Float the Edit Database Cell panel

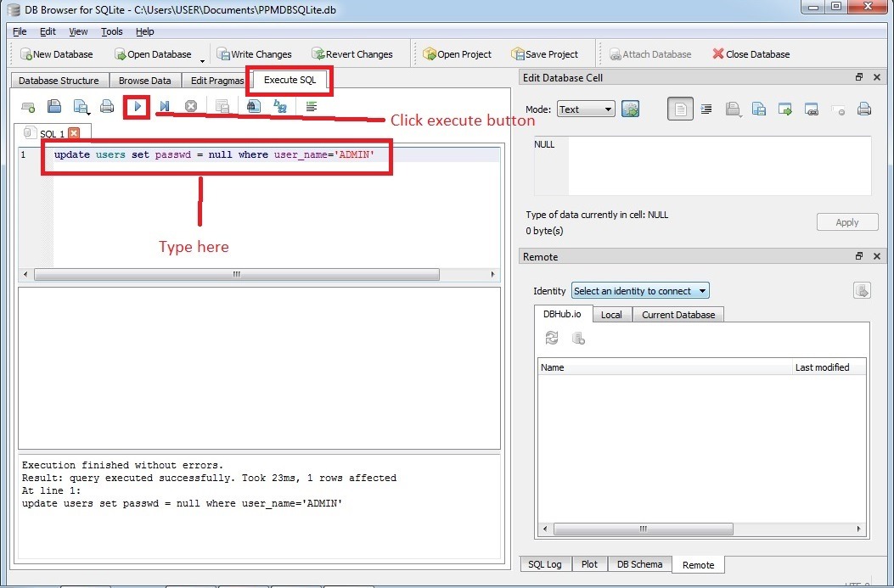pos(859,77)
